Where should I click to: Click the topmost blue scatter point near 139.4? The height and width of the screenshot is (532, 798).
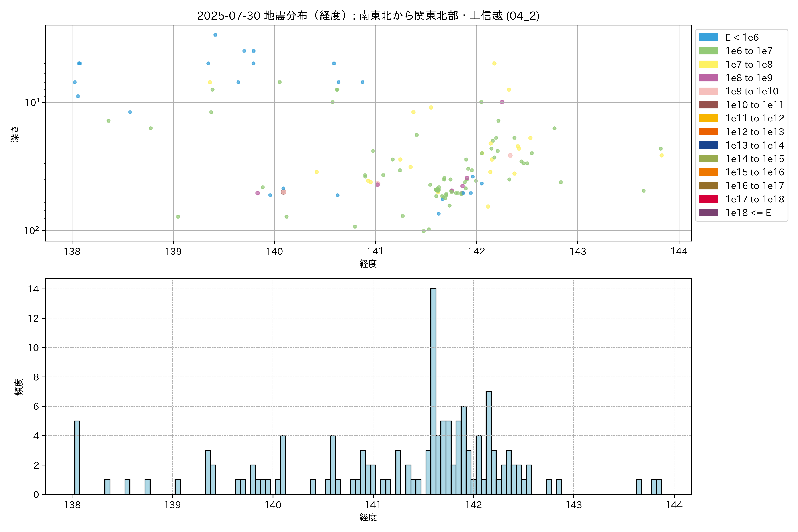tap(215, 35)
